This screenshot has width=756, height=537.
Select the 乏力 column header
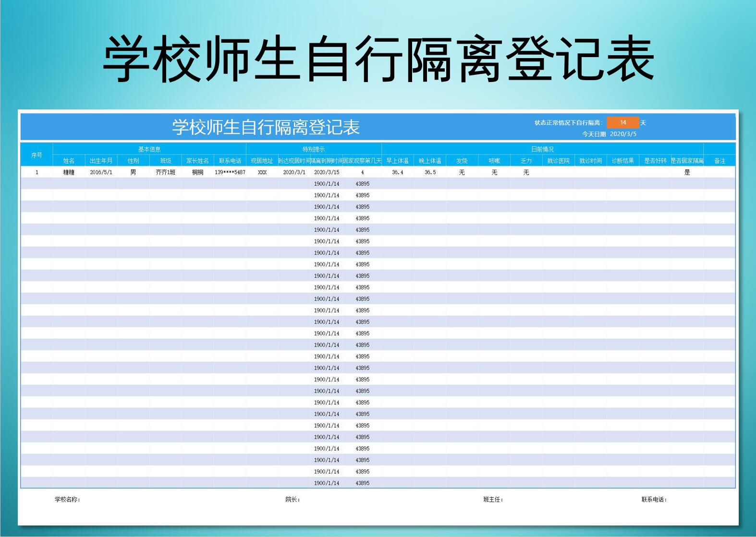526,161
